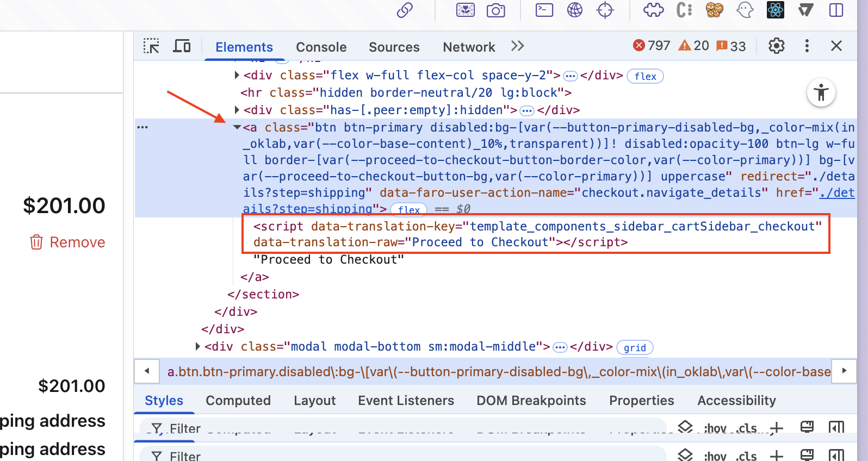Viewport: 868px width, 461px height.
Task: Close the DevTools panel
Action: (836, 46)
